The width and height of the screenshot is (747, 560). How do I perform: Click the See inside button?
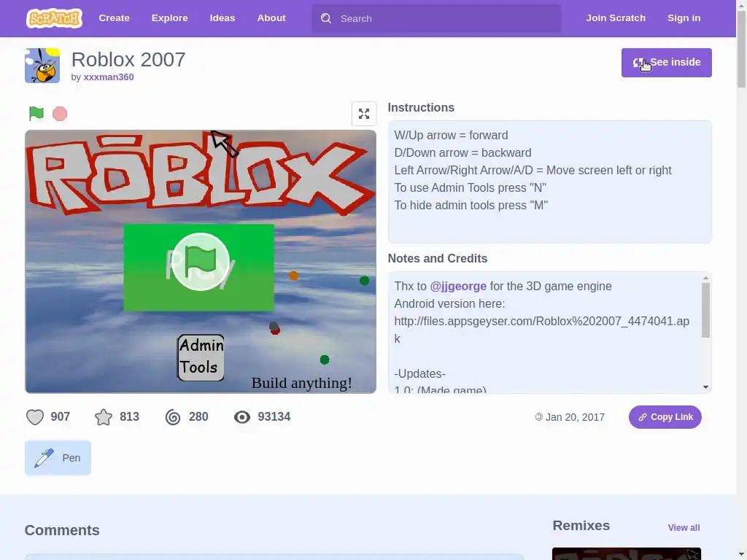(x=667, y=63)
